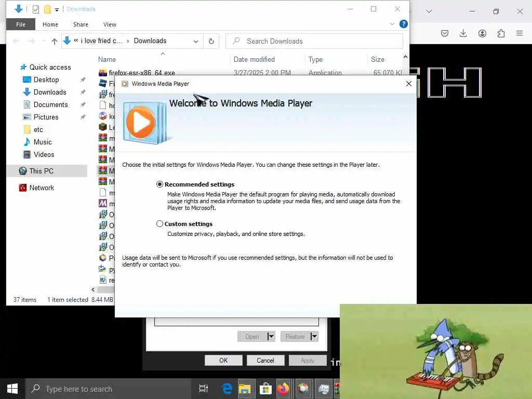Refresh the Downloads folder view

pyautogui.click(x=211, y=42)
